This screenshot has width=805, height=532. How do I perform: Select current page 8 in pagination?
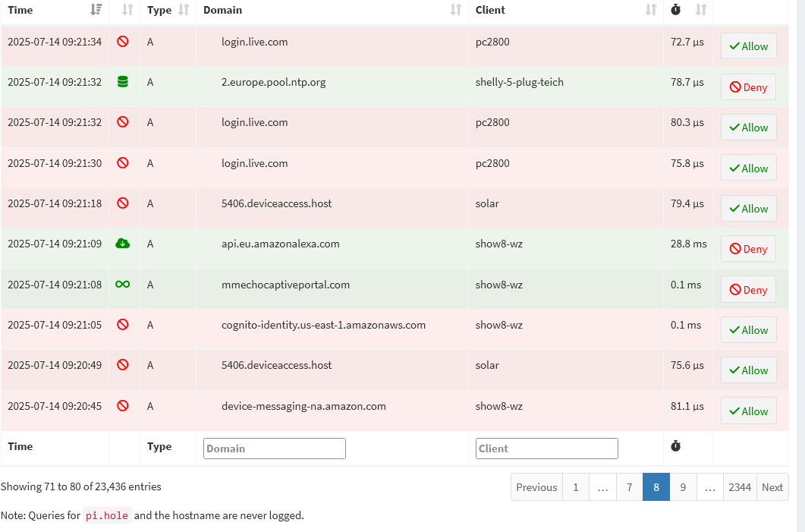point(656,486)
